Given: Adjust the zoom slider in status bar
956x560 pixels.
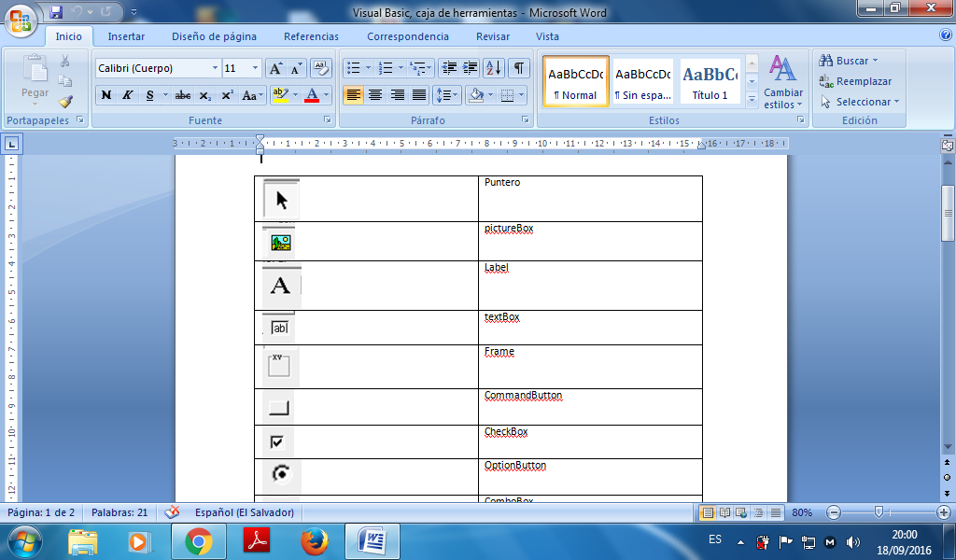Looking at the screenshot, I should [878, 511].
